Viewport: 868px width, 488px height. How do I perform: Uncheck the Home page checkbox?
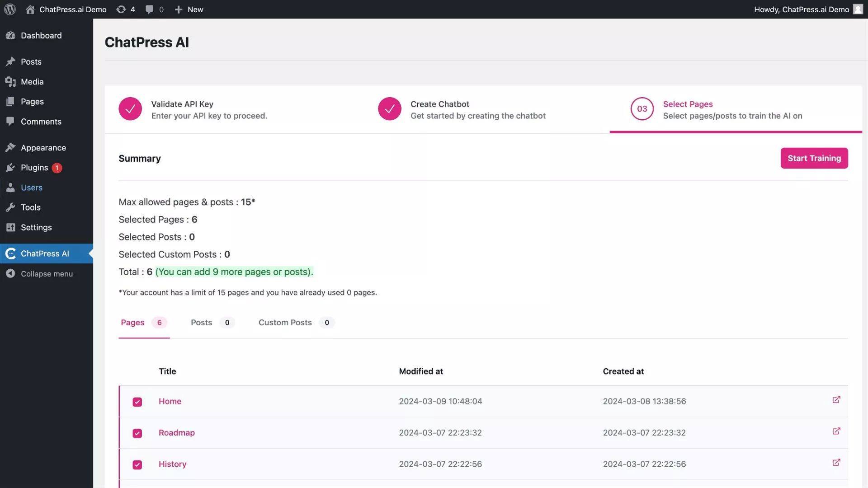[x=137, y=402]
